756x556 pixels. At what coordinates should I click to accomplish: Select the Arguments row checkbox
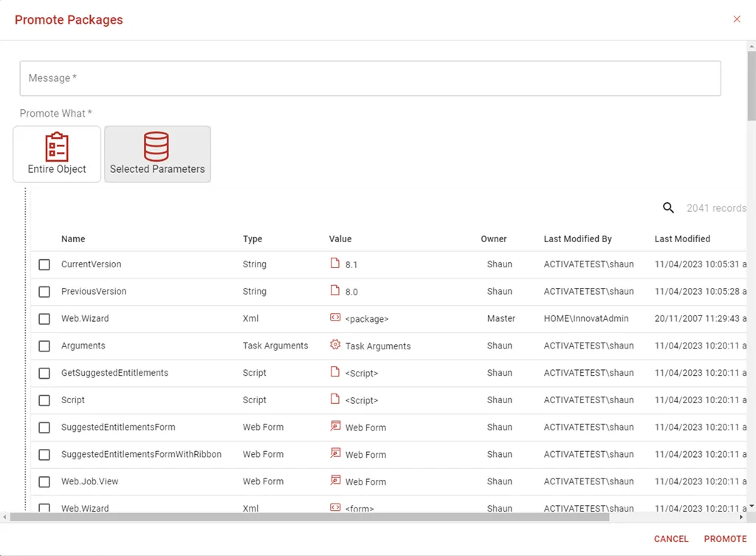[44, 346]
